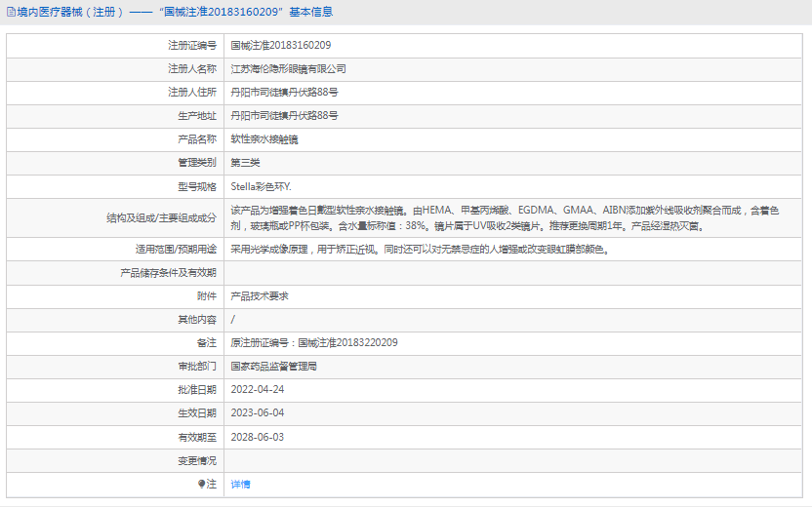Click the 生产地址 row label
Screen dimensions: 812x508
(197, 116)
